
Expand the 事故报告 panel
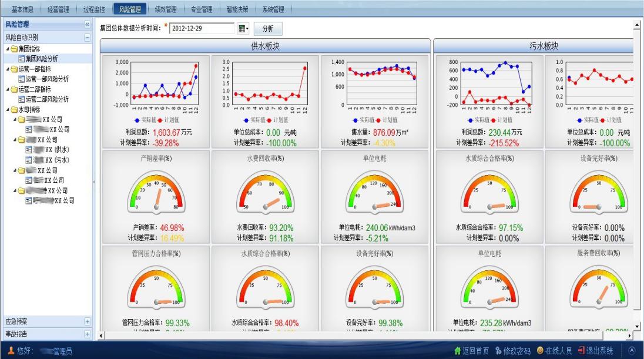[x=88, y=334]
